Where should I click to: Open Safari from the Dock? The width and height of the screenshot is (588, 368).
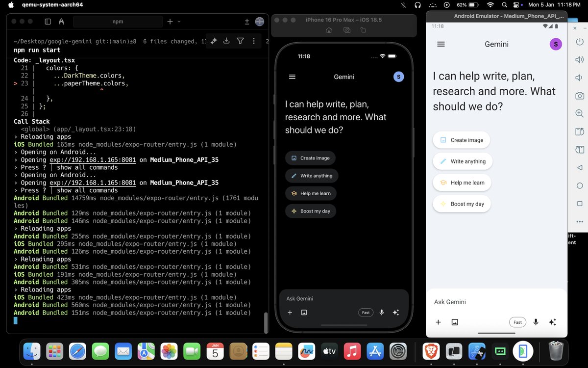click(x=77, y=351)
